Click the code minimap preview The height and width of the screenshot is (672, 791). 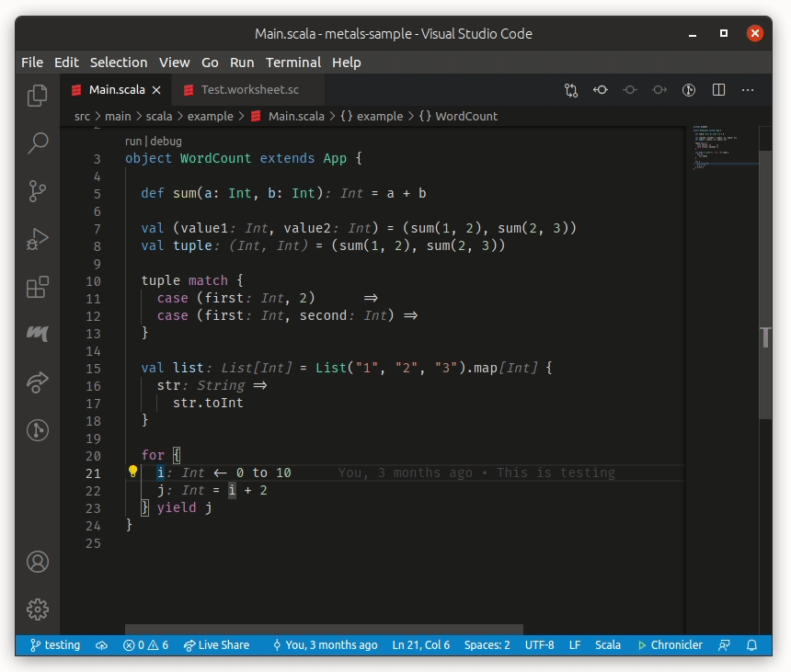click(x=725, y=148)
